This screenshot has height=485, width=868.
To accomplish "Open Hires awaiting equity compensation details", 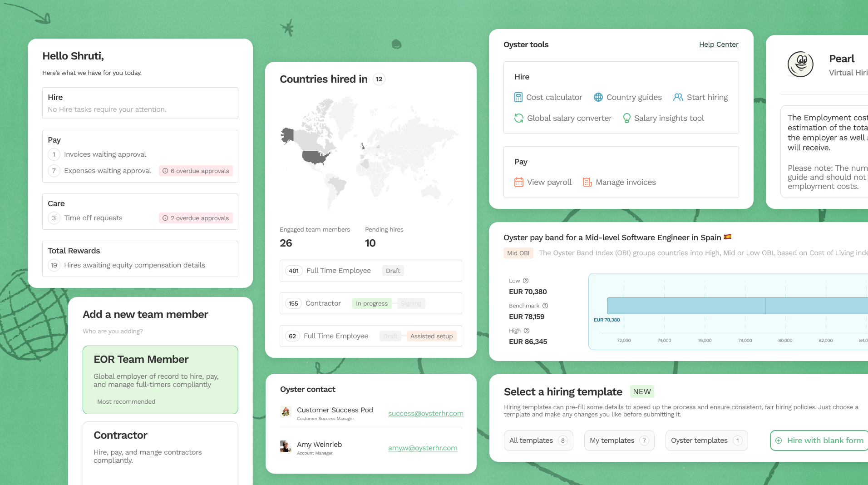I will tap(134, 265).
